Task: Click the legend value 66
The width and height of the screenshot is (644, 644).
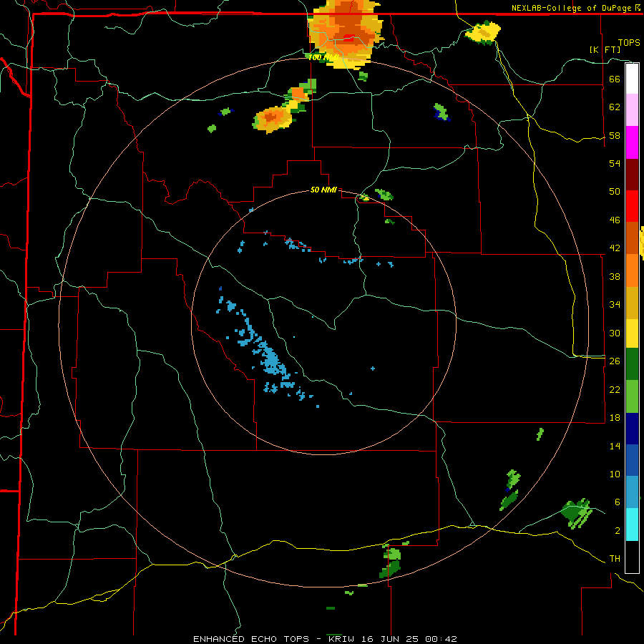Action: coord(615,79)
